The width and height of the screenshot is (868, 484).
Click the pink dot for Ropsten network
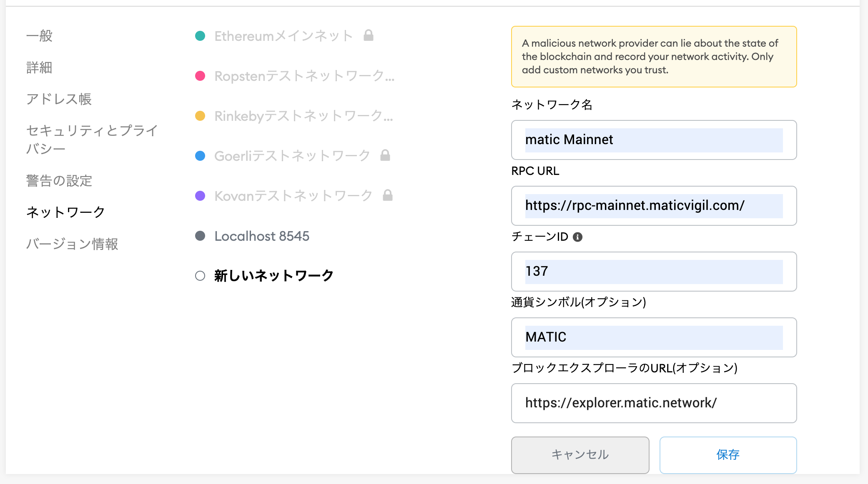click(x=200, y=76)
